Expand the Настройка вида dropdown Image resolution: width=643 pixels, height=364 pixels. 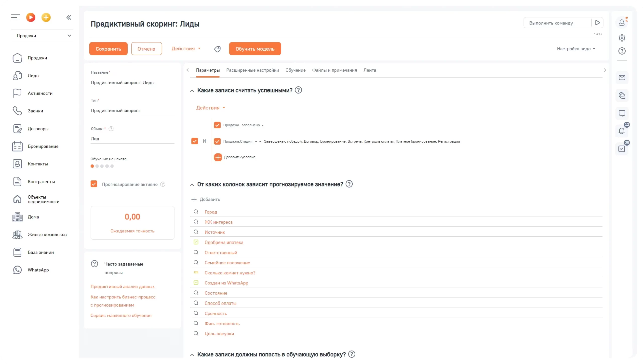pos(576,49)
